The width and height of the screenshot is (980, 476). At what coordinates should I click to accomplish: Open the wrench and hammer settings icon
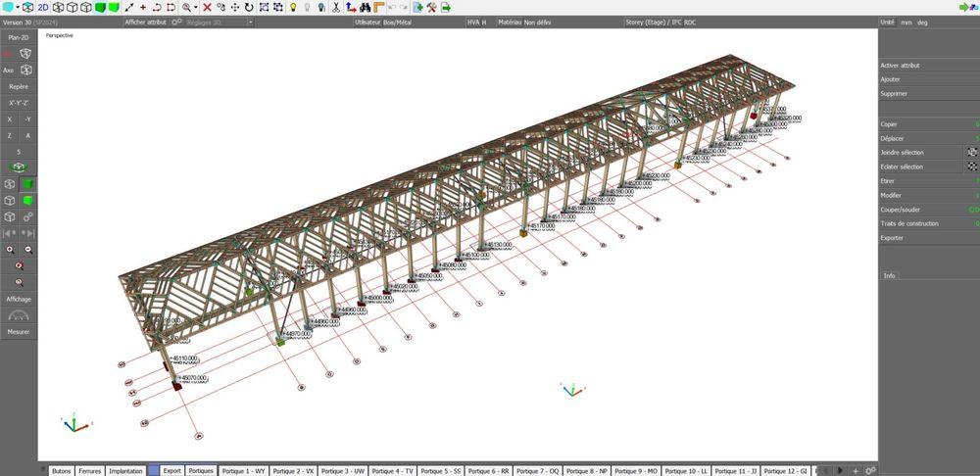[x=431, y=7]
